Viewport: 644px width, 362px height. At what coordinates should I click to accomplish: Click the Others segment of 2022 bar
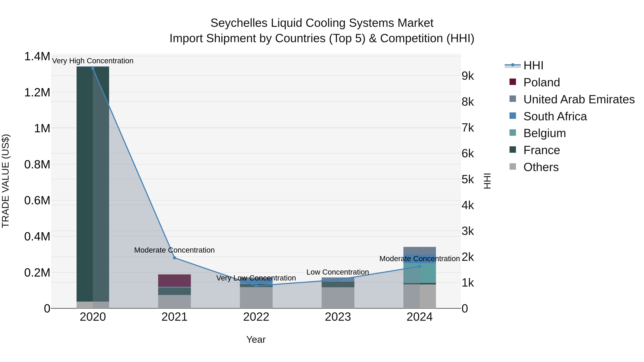(x=256, y=297)
